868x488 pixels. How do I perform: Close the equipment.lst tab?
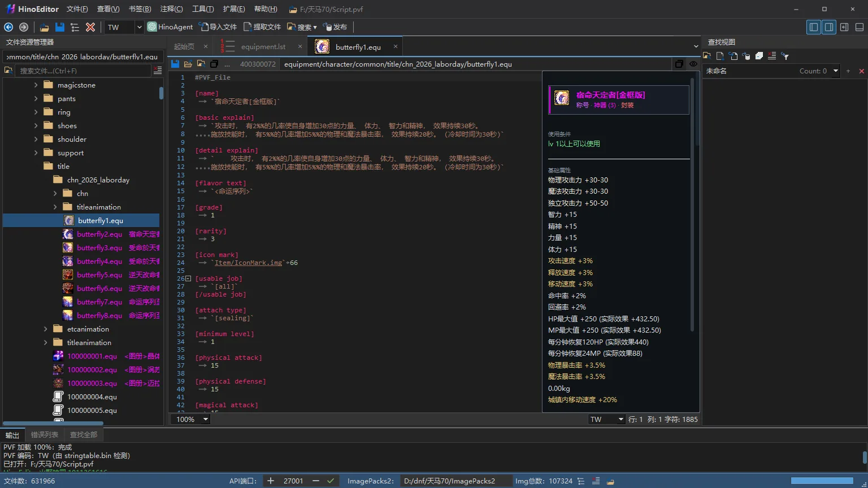(300, 46)
